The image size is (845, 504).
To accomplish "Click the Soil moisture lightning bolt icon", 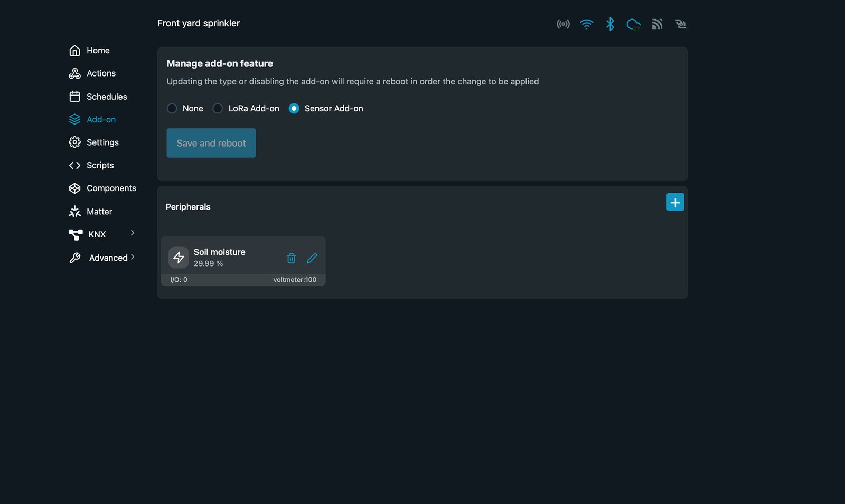I will 179,258.
